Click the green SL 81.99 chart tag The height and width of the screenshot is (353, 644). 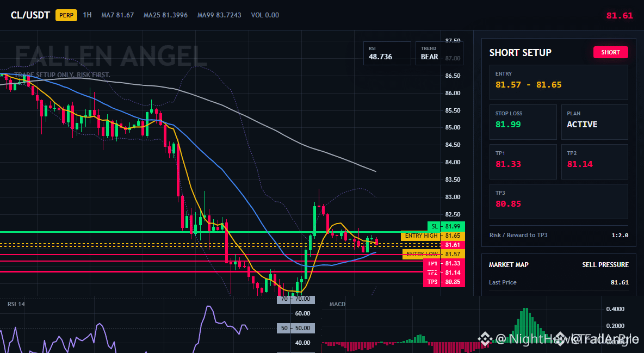click(446, 226)
